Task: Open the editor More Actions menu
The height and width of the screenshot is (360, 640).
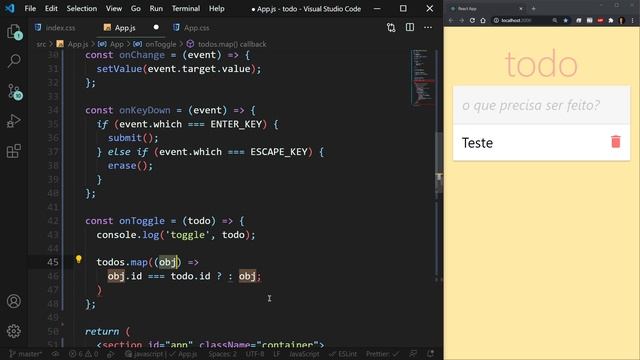Action: [428, 27]
